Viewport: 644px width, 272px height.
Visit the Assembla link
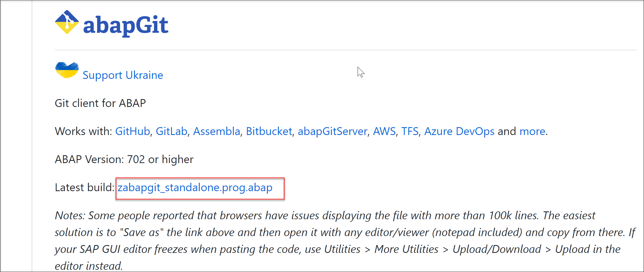[x=217, y=131]
